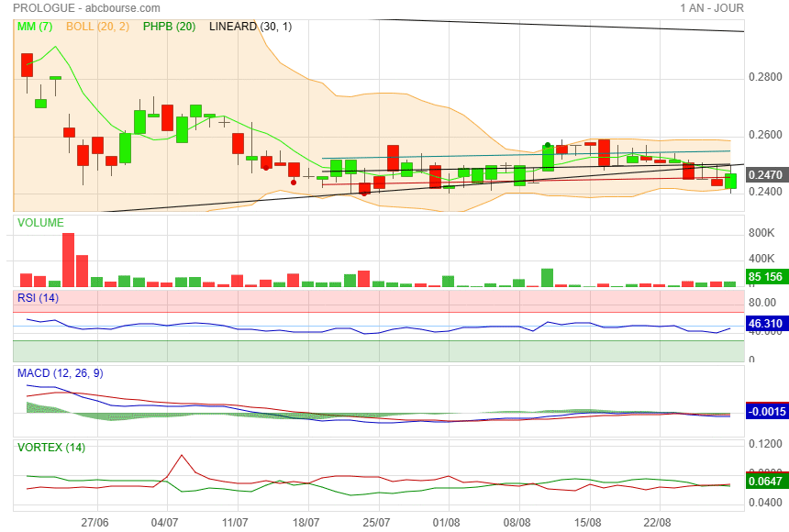
Task: Click the current price tag 0.2470
Action: click(x=765, y=174)
